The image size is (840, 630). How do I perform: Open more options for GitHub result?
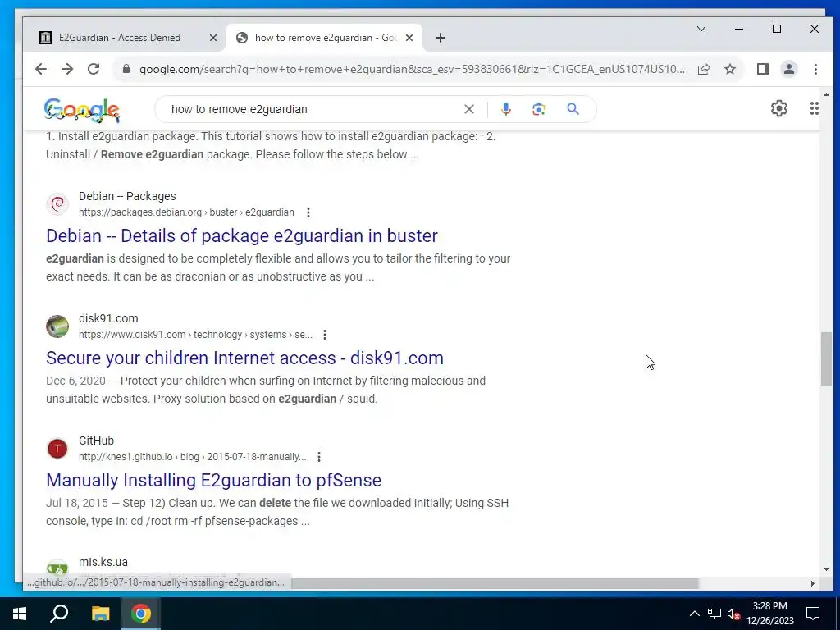point(319,456)
